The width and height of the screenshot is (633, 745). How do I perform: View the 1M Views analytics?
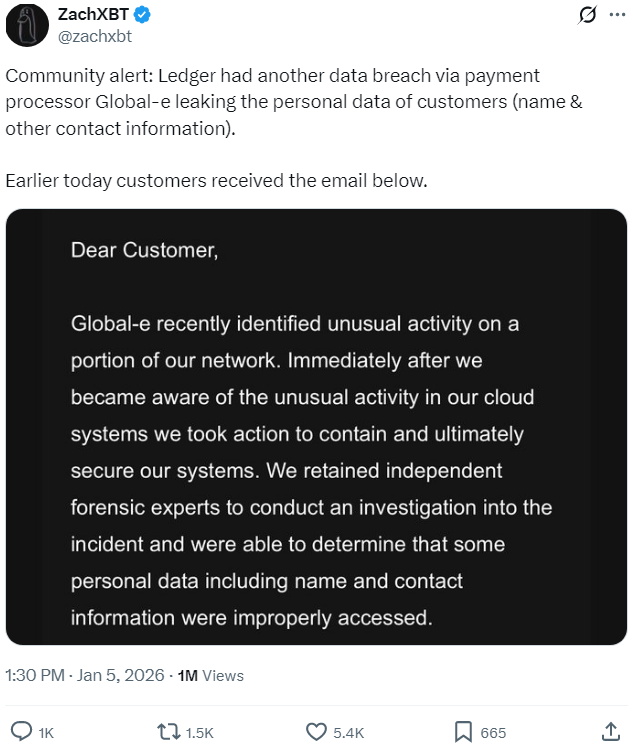[210, 675]
